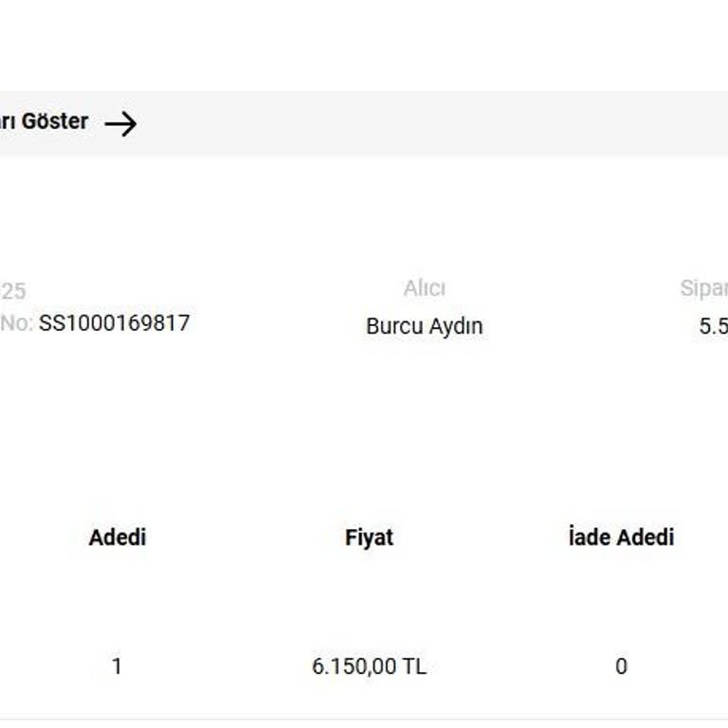Click the faded date fragment ending in 25
The width and height of the screenshot is (728, 728).
(13, 292)
